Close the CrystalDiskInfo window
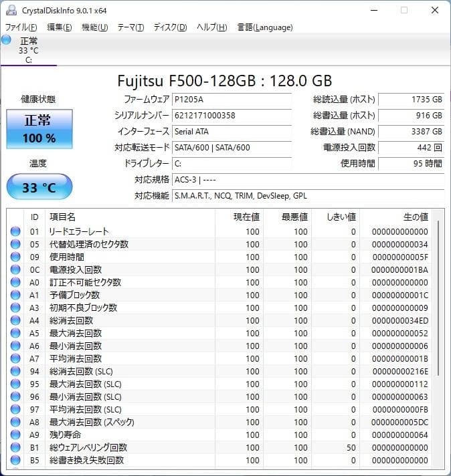This screenshot has height=476, width=451. tap(435, 10)
